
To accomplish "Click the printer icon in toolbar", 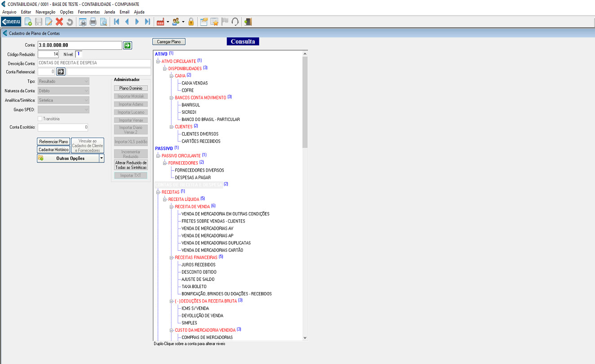I will coord(93,22).
